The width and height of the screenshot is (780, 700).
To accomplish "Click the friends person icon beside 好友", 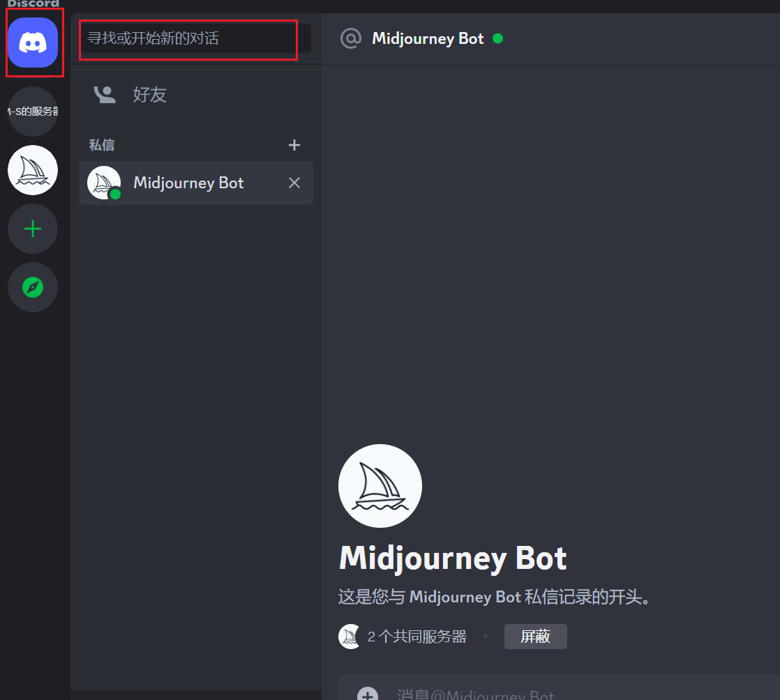I will coord(105,94).
